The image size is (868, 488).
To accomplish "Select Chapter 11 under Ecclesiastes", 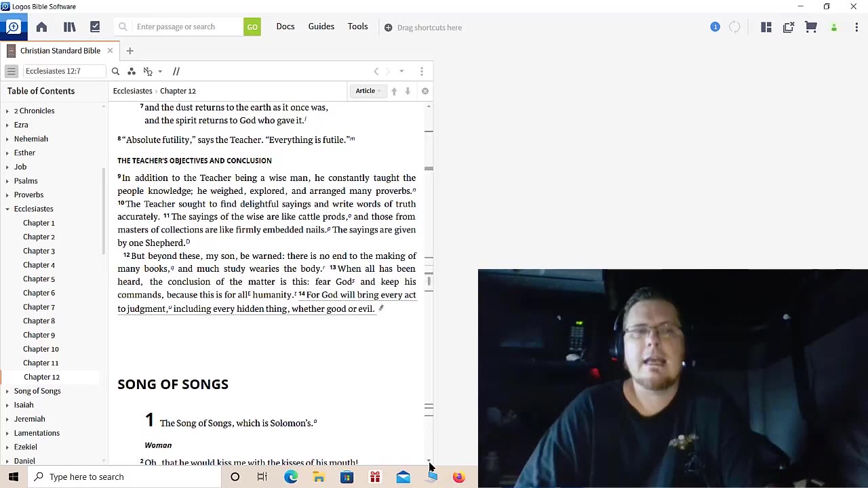I will point(41,363).
